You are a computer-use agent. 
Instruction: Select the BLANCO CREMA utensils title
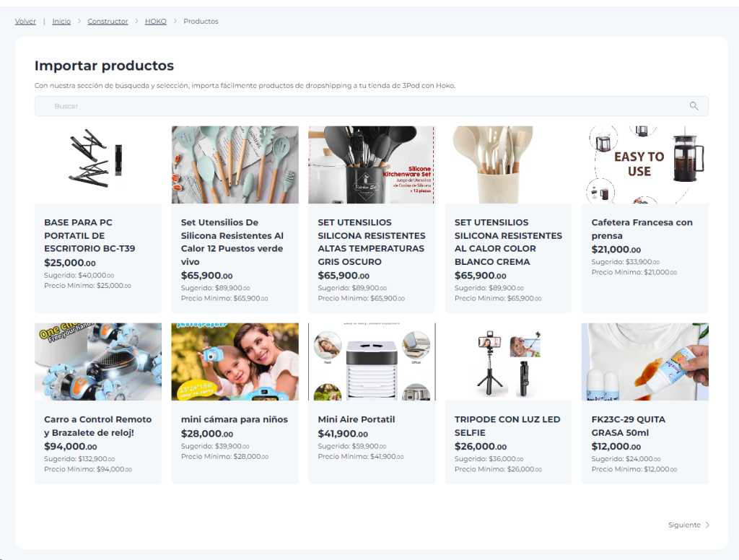click(x=508, y=242)
